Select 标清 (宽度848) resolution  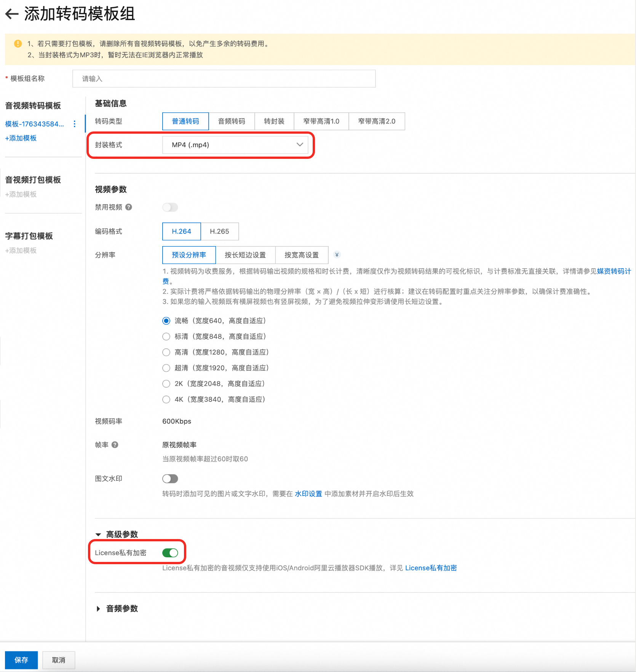point(166,336)
